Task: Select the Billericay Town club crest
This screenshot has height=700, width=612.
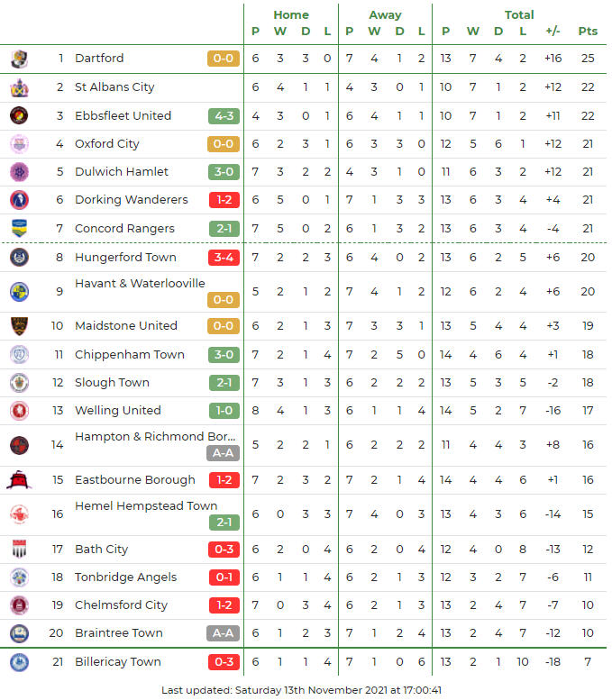Action: (19, 662)
